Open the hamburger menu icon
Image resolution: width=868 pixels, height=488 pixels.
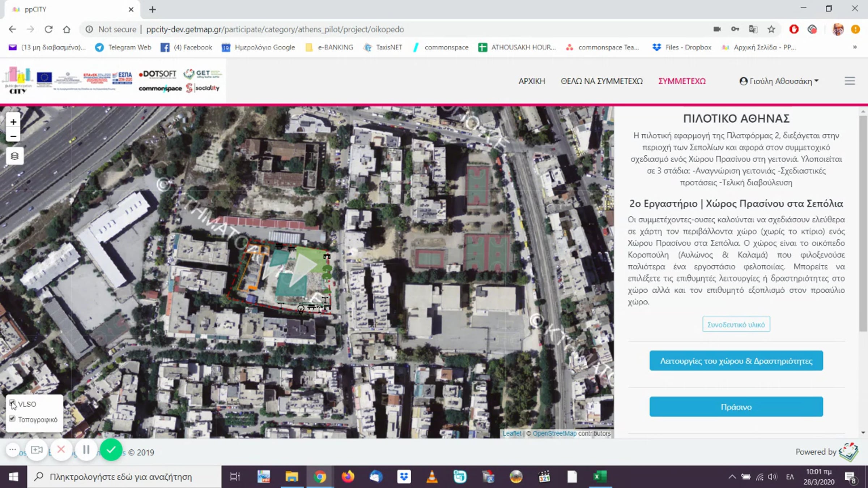click(850, 81)
